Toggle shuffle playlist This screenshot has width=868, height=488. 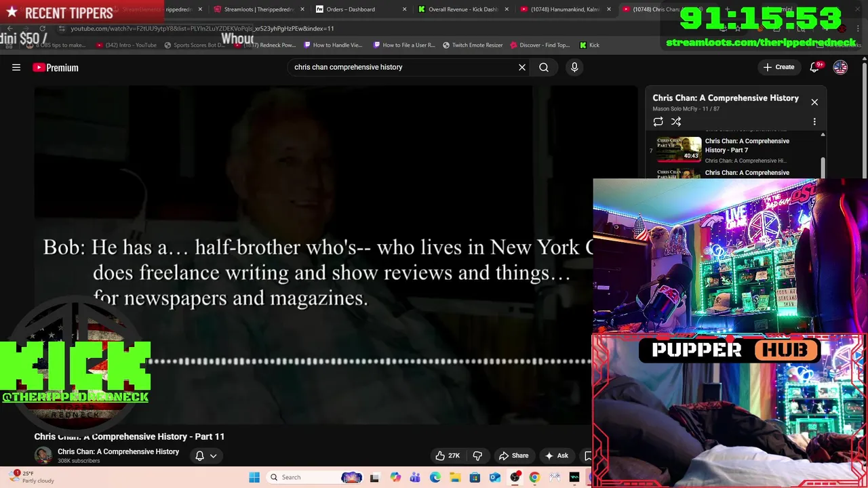[676, 122]
